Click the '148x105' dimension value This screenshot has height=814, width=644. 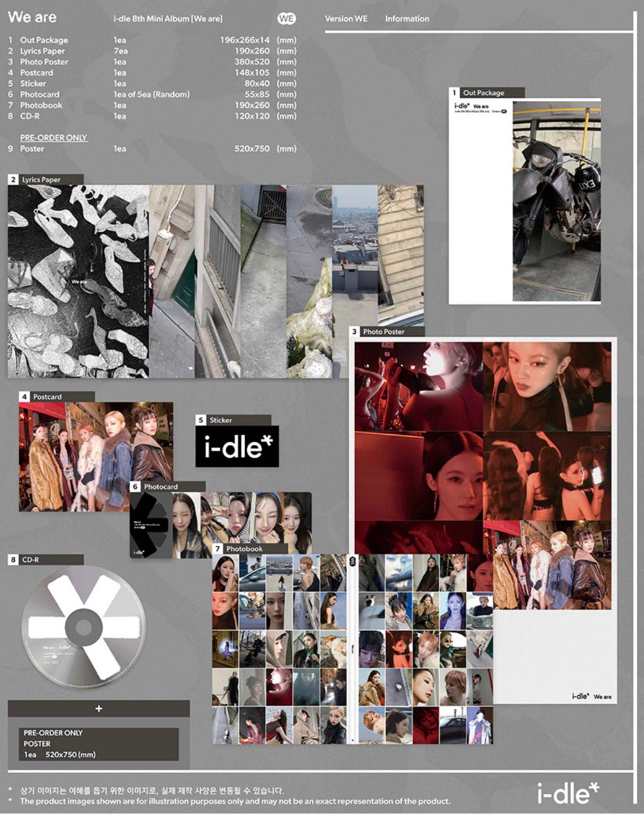(252, 73)
